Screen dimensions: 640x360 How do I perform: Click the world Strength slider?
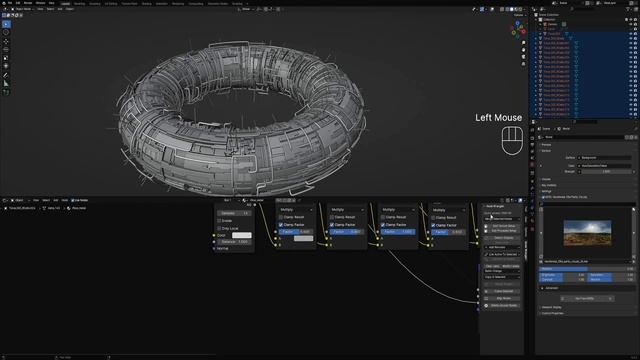(x=606, y=172)
